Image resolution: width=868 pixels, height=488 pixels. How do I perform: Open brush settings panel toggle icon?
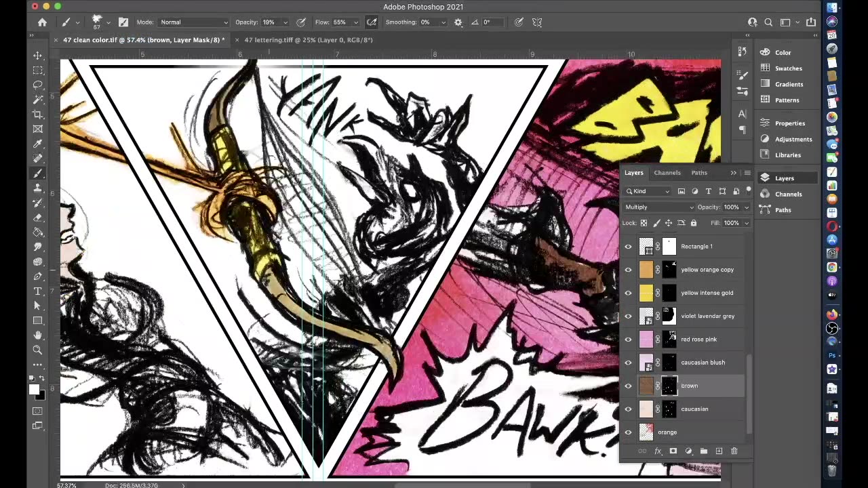pos(123,22)
